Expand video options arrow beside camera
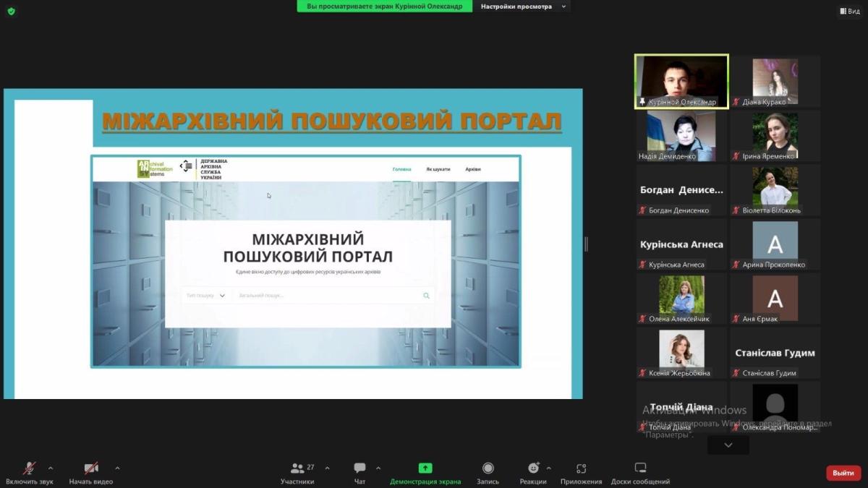Image resolution: width=868 pixels, height=488 pixels. pyautogui.click(x=117, y=468)
